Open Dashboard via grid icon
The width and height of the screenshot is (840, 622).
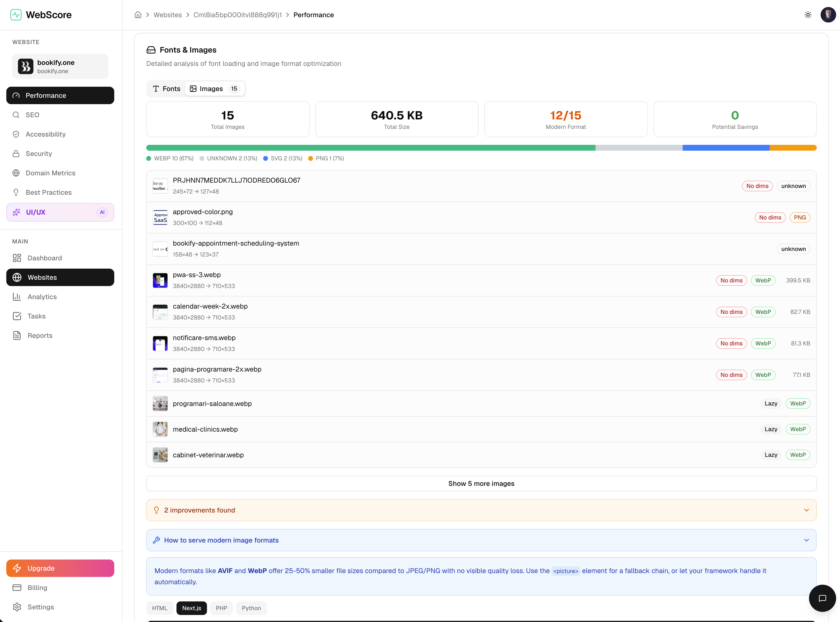(x=17, y=258)
